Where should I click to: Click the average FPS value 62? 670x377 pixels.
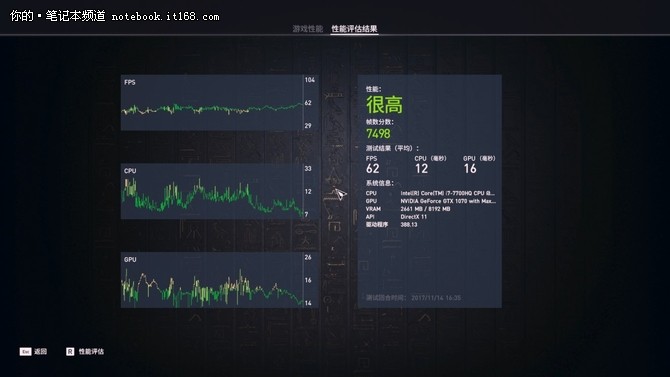(x=373, y=168)
